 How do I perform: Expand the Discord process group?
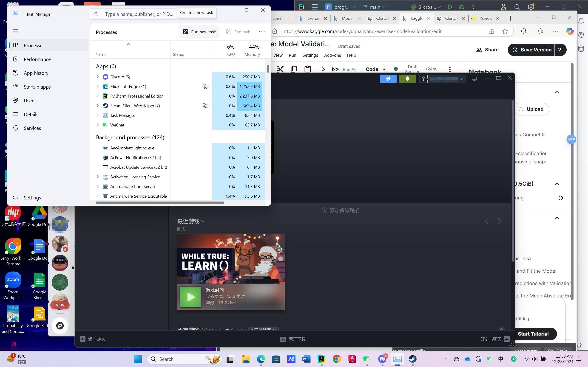coord(98,77)
